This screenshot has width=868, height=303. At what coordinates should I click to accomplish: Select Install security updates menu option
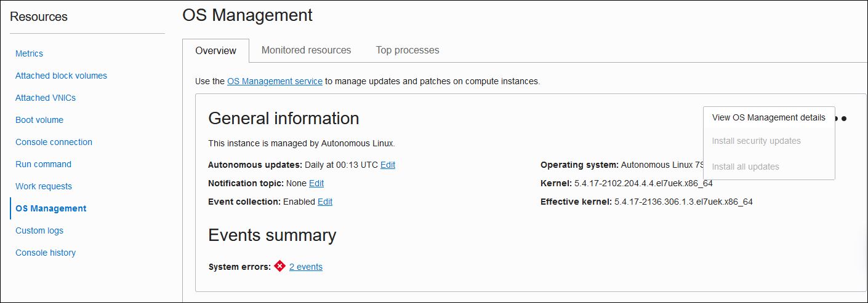point(756,141)
